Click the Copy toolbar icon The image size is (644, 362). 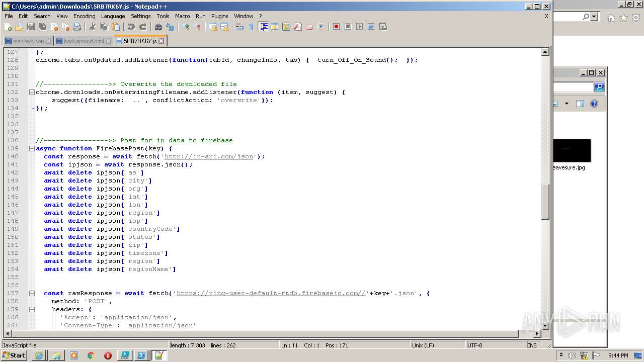tap(104, 27)
